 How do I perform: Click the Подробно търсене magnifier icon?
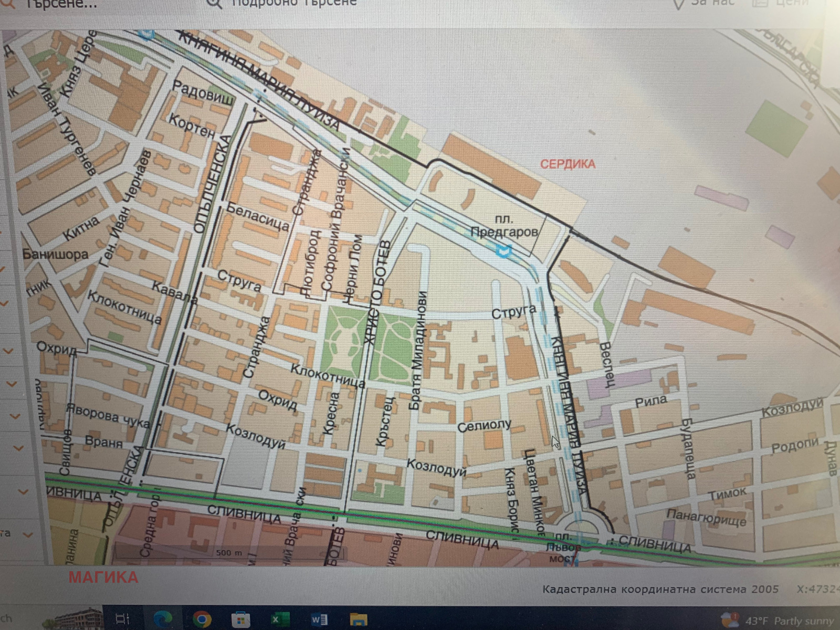pyautogui.click(x=214, y=3)
